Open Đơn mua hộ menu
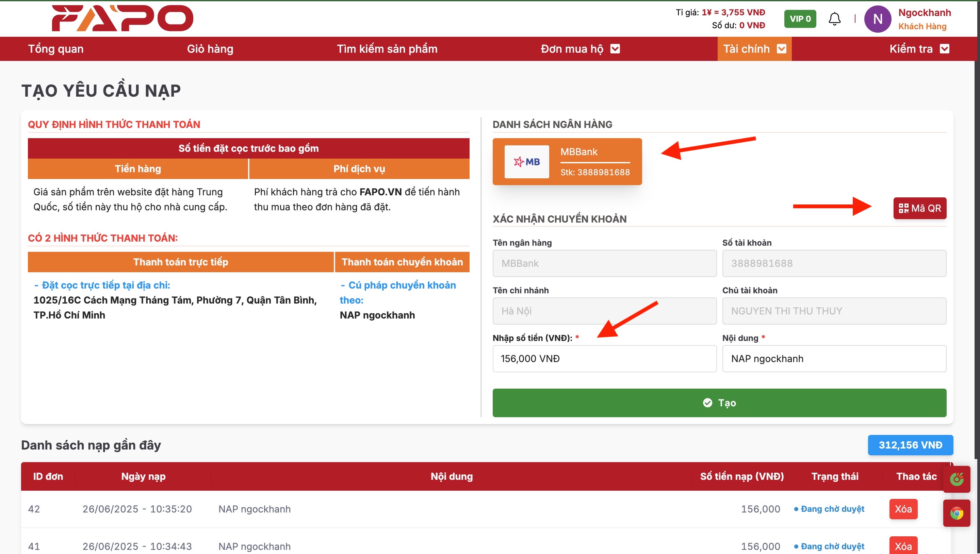The height and width of the screenshot is (554, 980). point(572,49)
